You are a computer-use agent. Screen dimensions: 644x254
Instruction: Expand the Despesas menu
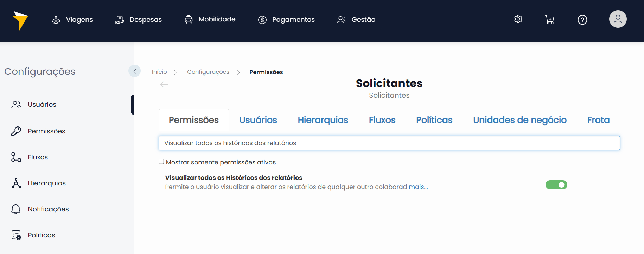tap(139, 20)
